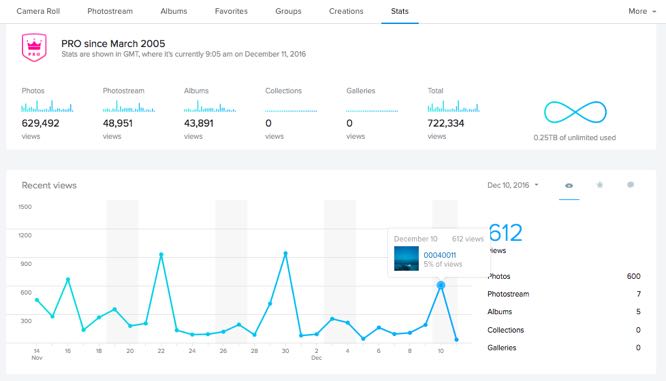The image size is (666, 381).
Task: Click the Galleries stat label at top
Action: click(361, 91)
